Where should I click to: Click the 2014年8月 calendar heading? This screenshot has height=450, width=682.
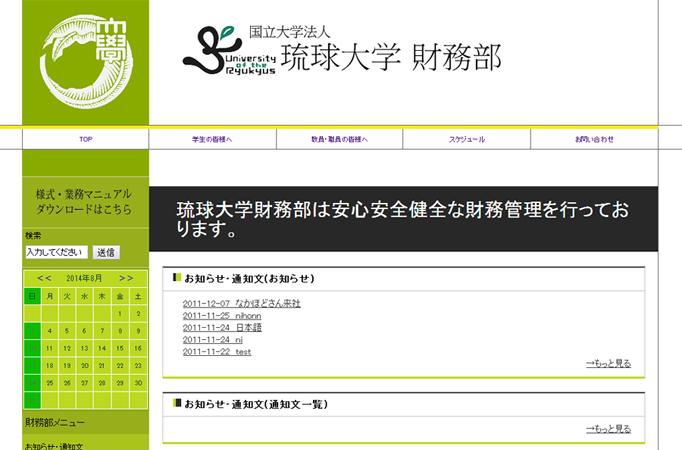tap(84, 278)
